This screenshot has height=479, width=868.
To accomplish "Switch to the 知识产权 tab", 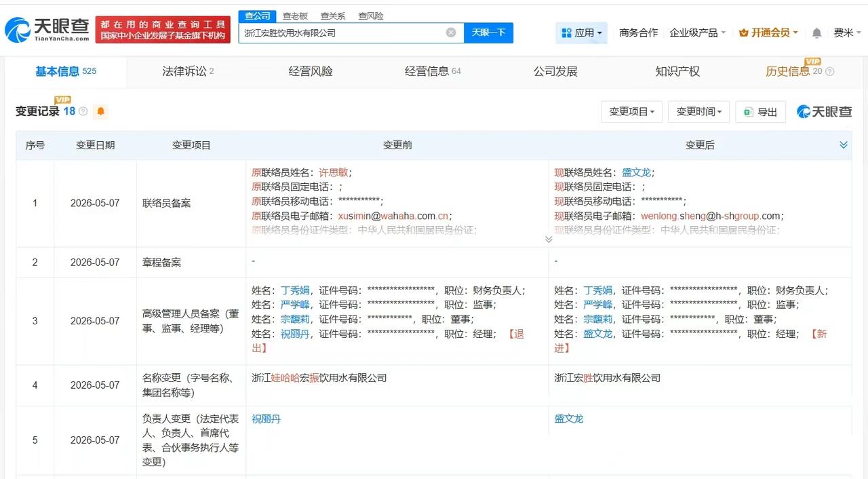I will tap(677, 71).
